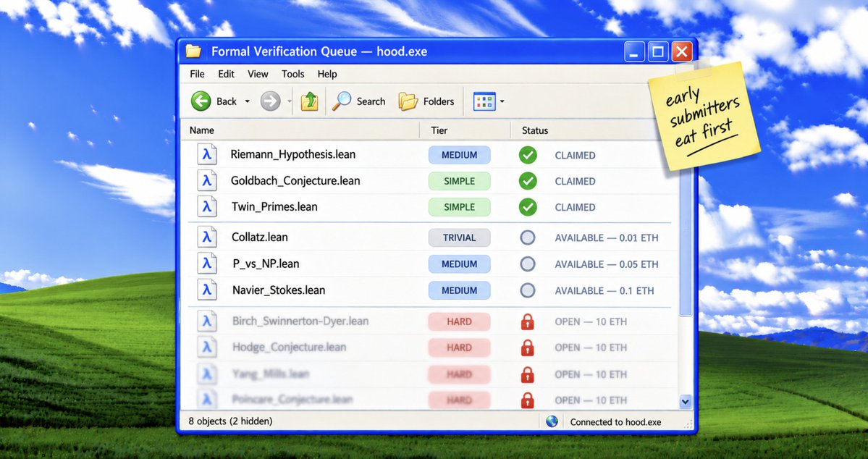Open the Edit menu
Viewport: 868px width, 459px height.
[226, 74]
